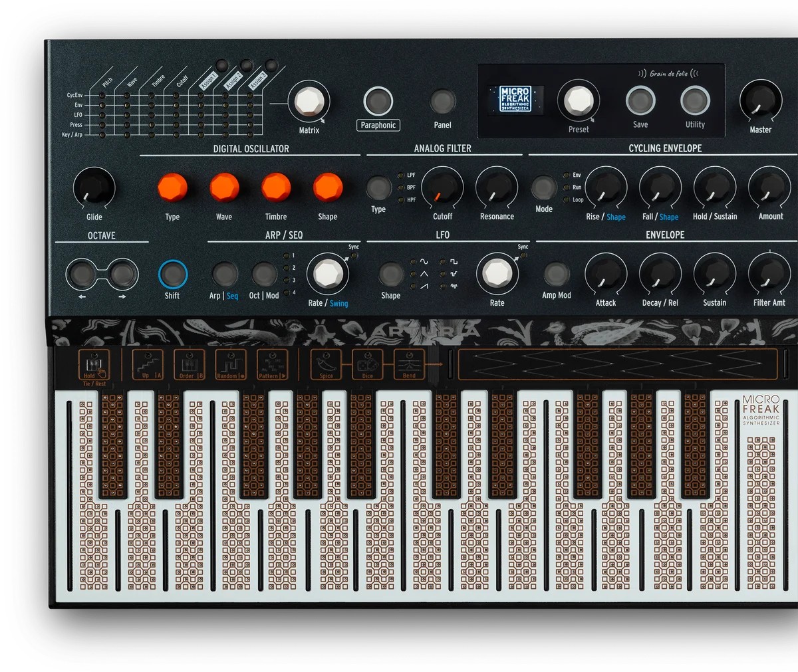Click the Matrix encoder knob

click(309, 102)
